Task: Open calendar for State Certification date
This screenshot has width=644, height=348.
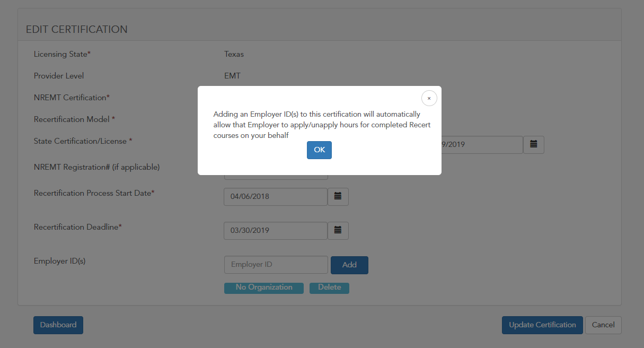Action: click(534, 144)
